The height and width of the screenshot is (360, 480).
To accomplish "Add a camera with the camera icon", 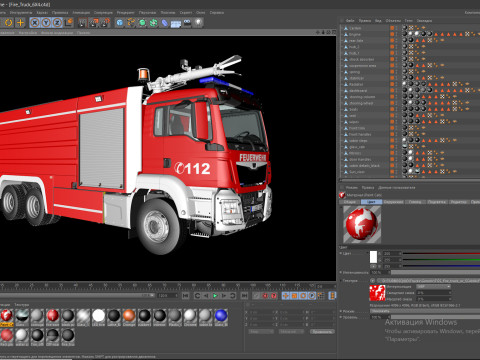I will click(x=187, y=22).
